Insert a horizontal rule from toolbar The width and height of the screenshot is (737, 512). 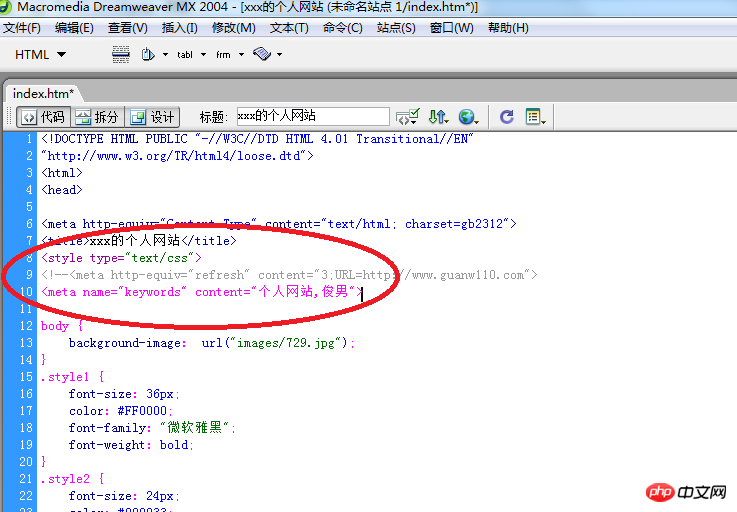tap(121, 55)
